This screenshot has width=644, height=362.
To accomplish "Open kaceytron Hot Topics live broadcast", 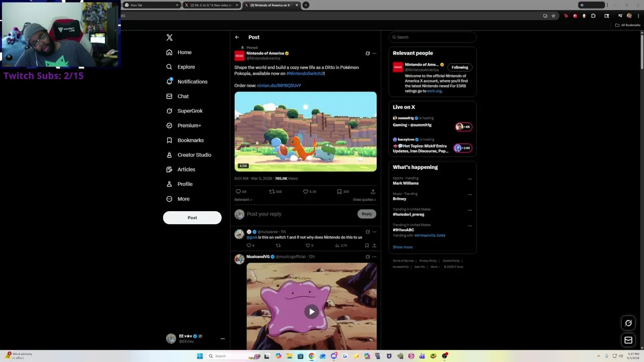I will [432, 146].
